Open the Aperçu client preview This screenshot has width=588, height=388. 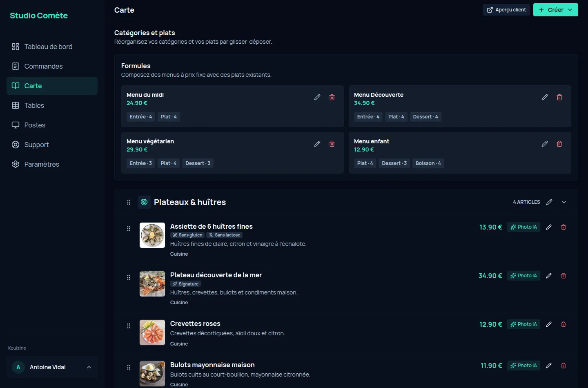(506, 10)
